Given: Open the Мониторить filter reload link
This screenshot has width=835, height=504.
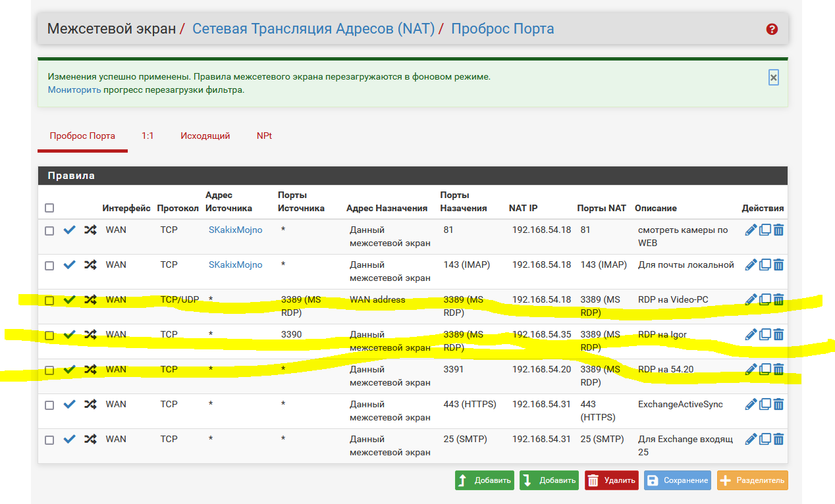Looking at the screenshot, I should 74,89.
